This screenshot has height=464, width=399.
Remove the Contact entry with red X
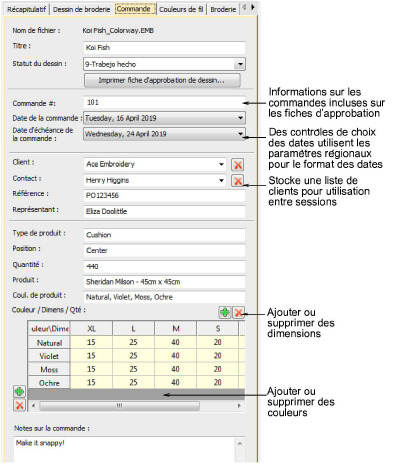[x=238, y=181]
